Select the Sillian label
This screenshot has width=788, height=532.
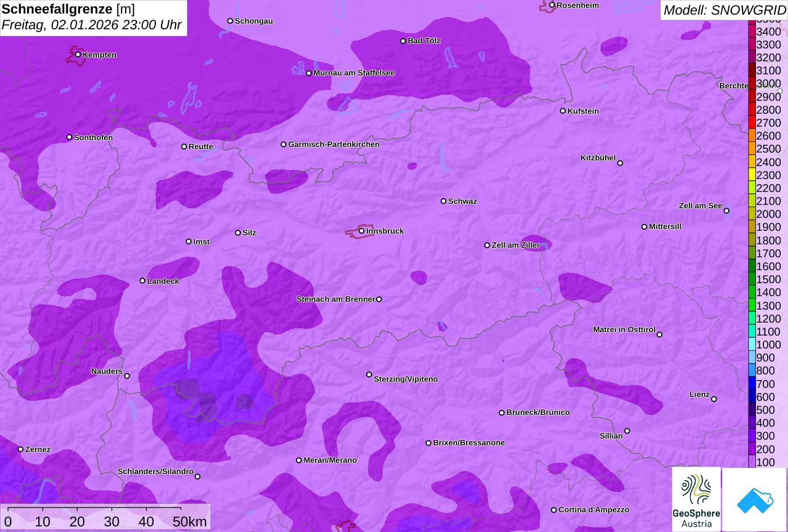pos(611,436)
